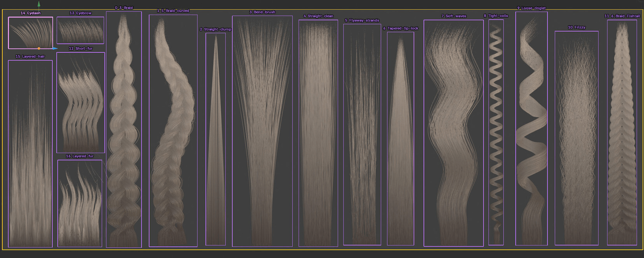Viewport: 644px width, 258px height.
Task: Select the 0 3-Braid hair strand
Action: 124,129
